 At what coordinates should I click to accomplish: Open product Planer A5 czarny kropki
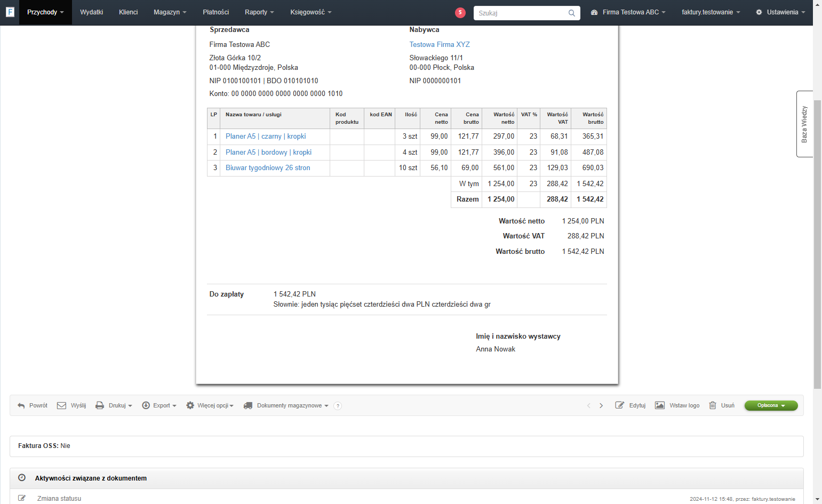(266, 137)
